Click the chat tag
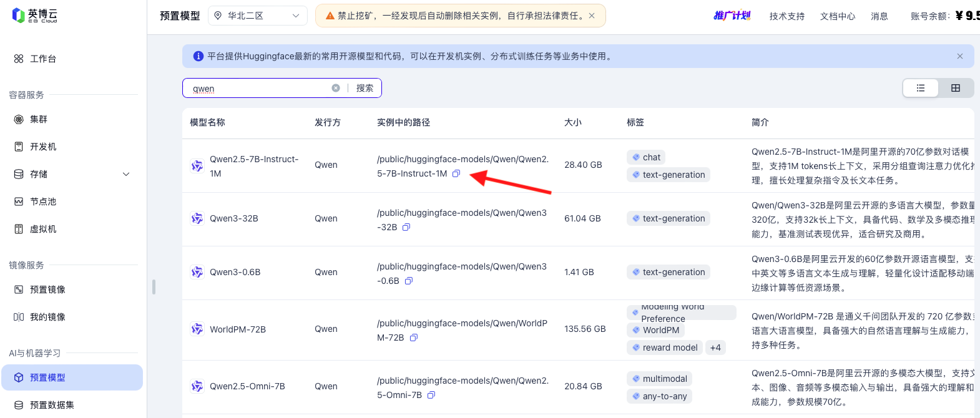980x418 pixels. pyautogui.click(x=646, y=157)
